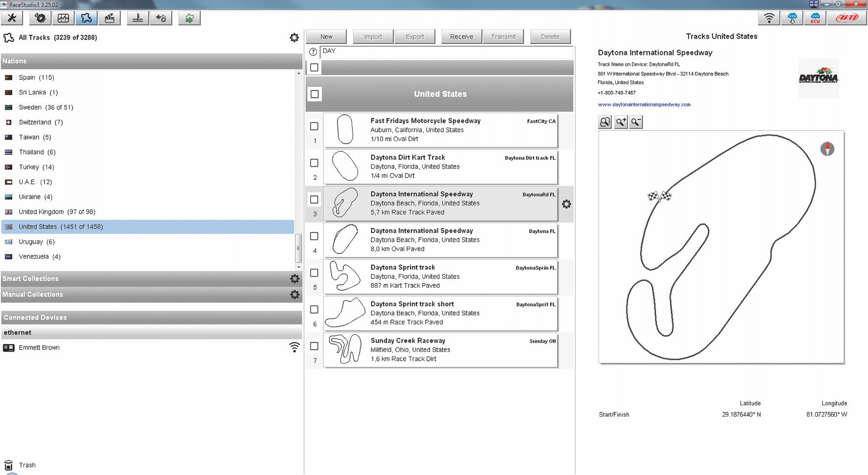Select Uruguay (6) nation
The width and height of the screenshot is (868, 475).
pos(148,242)
